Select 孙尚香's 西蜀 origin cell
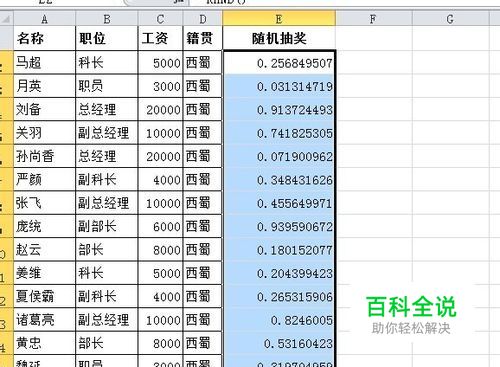Screen dimensions: 500x367 (x=203, y=156)
